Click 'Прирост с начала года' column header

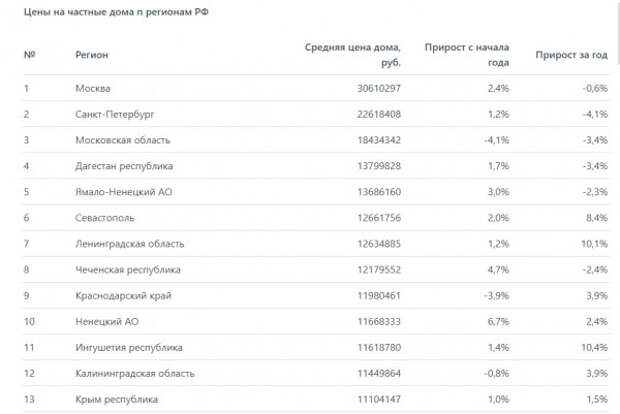pyautogui.click(x=467, y=55)
